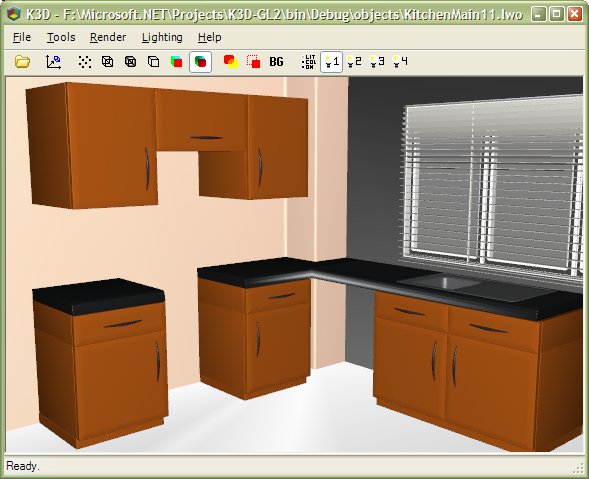Click the dashed red square selection icon
589x479 pixels.
point(254,62)
